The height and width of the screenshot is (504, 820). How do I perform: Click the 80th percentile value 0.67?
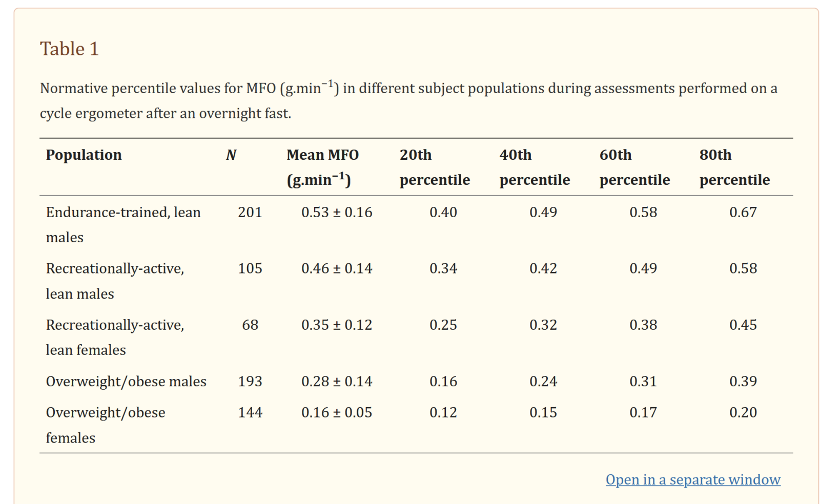click(743, 212)
